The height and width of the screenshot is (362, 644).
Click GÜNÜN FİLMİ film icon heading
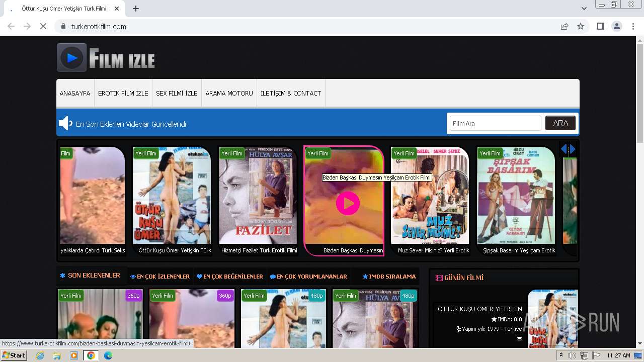click(439, 278)
